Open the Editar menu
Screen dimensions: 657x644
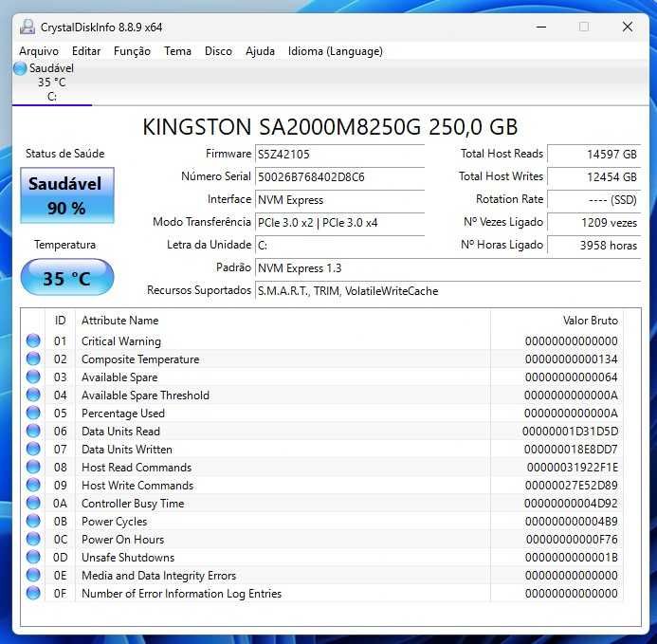[86, 51]
